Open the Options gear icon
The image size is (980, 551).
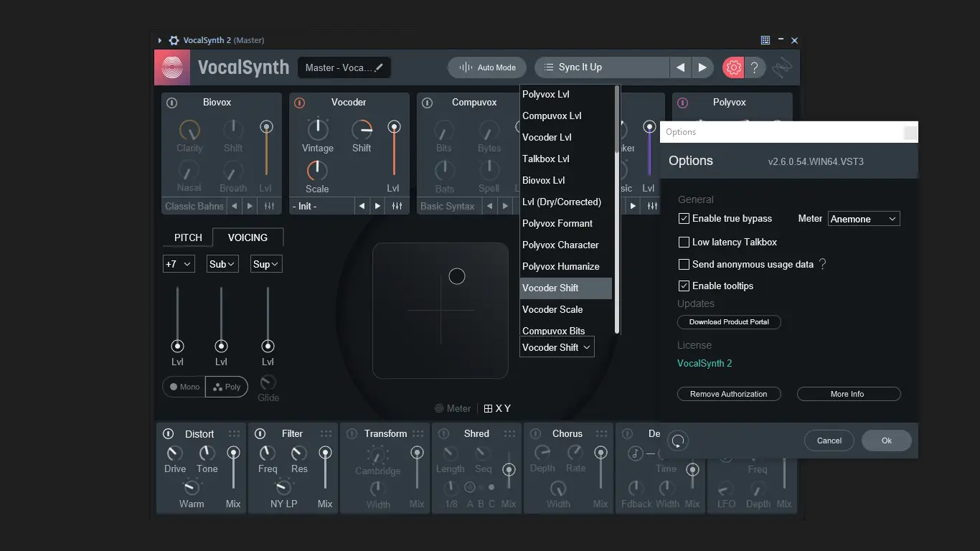click(x=732, y=67)
